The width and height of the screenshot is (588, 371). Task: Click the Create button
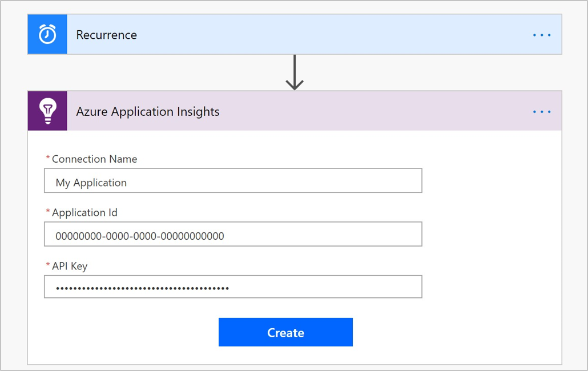coord(285,332)
